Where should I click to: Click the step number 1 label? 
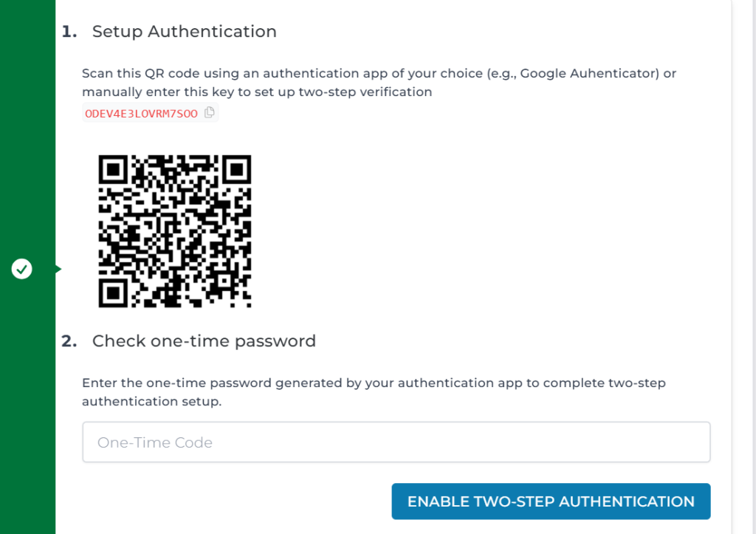coord(69,32)
